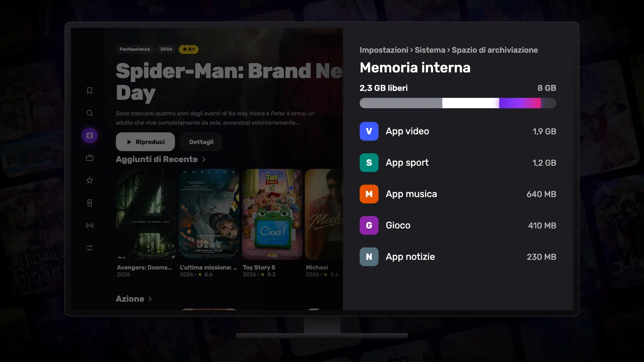Open the live broadcast icon in sidebar

[x=90, y=225]
